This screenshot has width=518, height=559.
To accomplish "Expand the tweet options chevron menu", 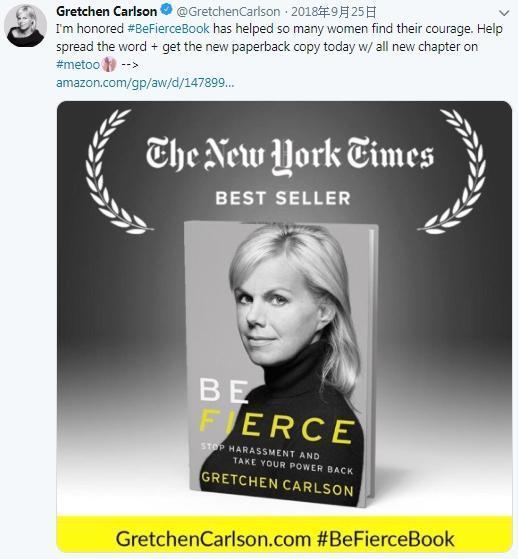I will click(x=504, y=13).
